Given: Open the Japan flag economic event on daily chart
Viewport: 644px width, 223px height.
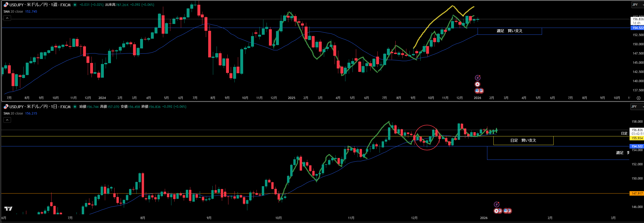Looking at the screenshot, I should pyautogui.click(x=496, y=211).
